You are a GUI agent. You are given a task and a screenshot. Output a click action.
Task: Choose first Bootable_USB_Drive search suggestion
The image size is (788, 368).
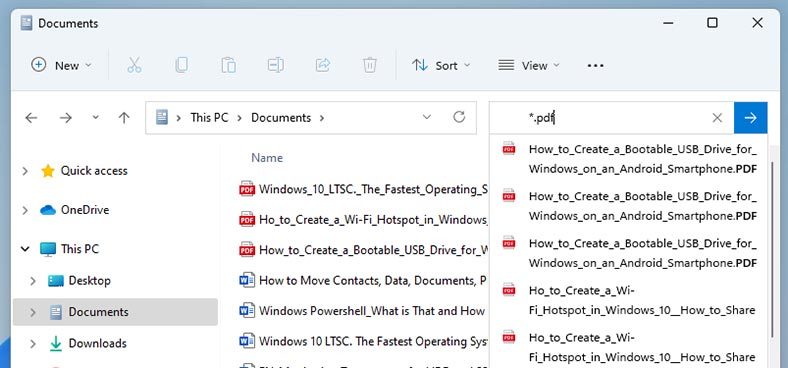629,159
